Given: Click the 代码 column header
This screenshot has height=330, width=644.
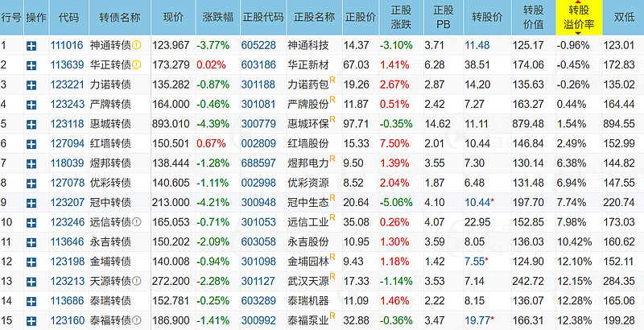Looking at the screenshot, I should [69, 17].
